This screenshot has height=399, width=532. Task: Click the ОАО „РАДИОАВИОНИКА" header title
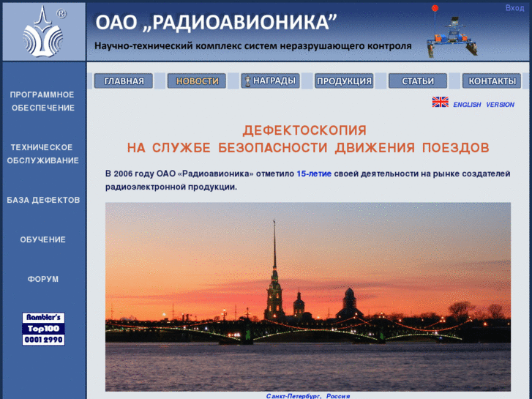click(x=216, y=22)
